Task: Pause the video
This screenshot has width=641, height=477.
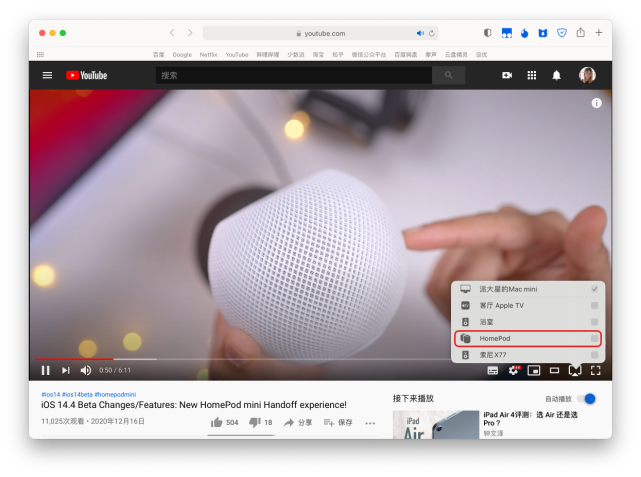Action: pos(45,370)
